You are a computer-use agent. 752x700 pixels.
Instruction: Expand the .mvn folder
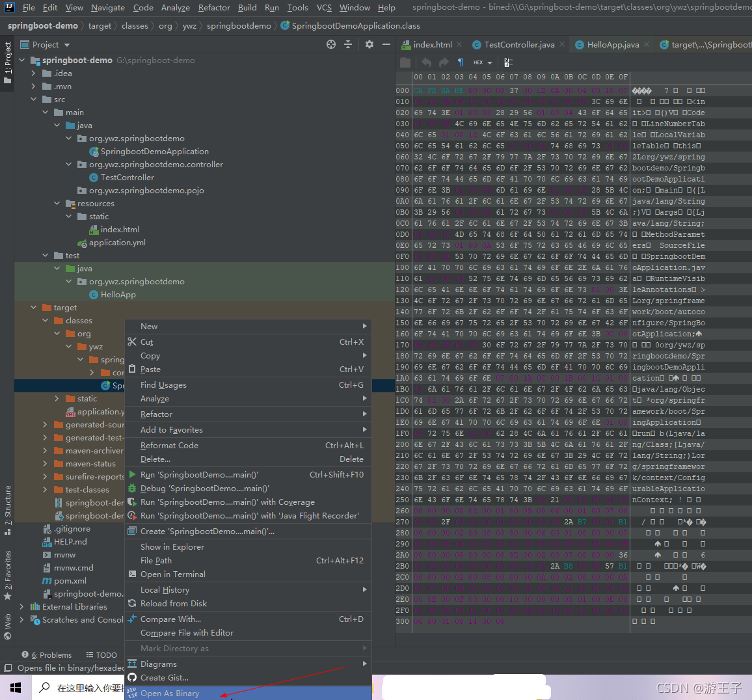[33, 87]
